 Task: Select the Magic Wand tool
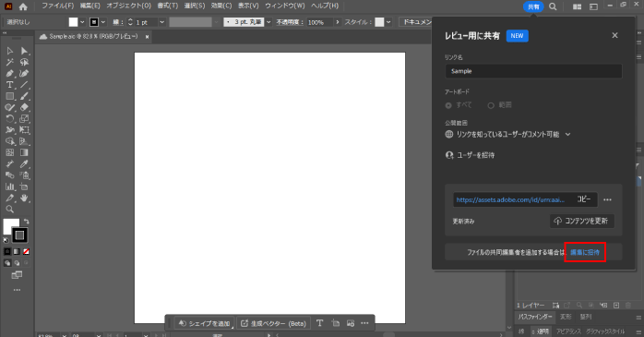tap(10, 62)
